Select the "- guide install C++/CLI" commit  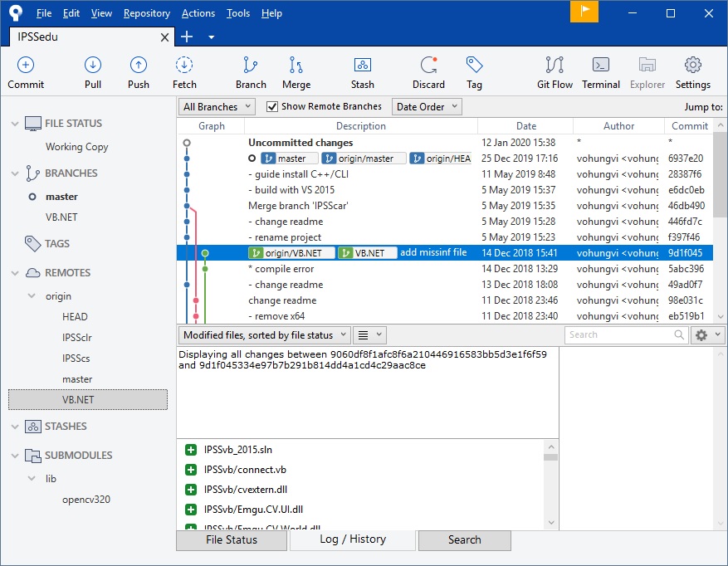tap(445, 174)
